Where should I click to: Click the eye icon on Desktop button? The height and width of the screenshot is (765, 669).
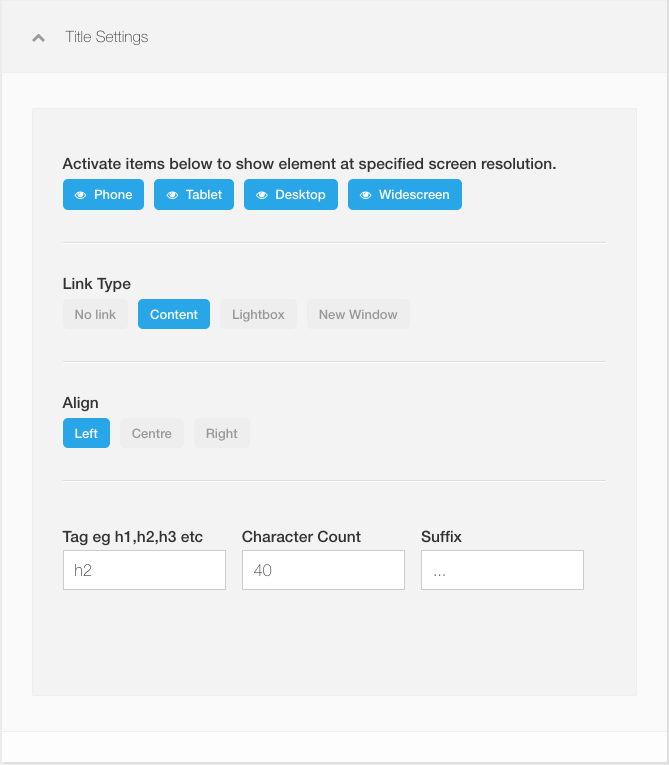262,195
